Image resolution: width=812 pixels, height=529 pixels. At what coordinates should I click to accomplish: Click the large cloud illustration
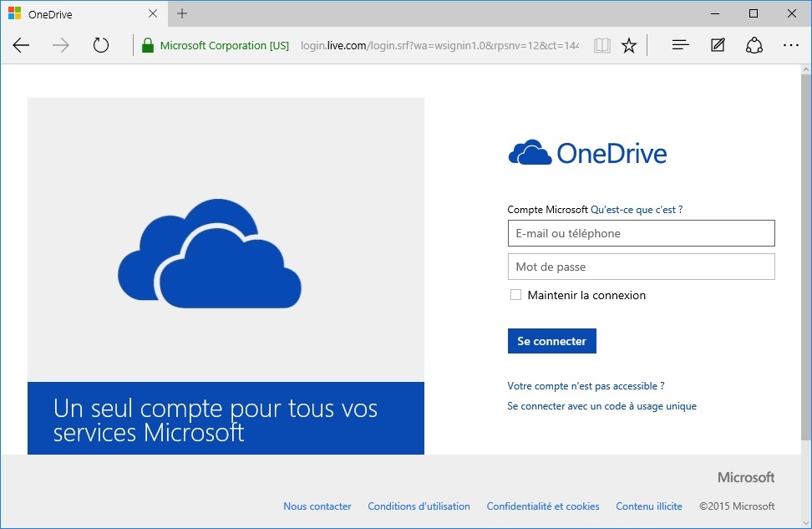[x=210, y=253]
